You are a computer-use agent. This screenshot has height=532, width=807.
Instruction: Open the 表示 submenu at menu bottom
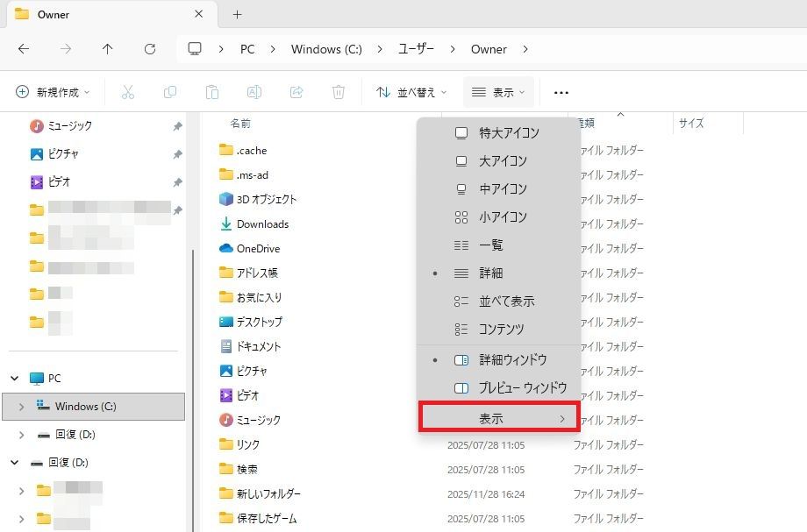(498, 419)
